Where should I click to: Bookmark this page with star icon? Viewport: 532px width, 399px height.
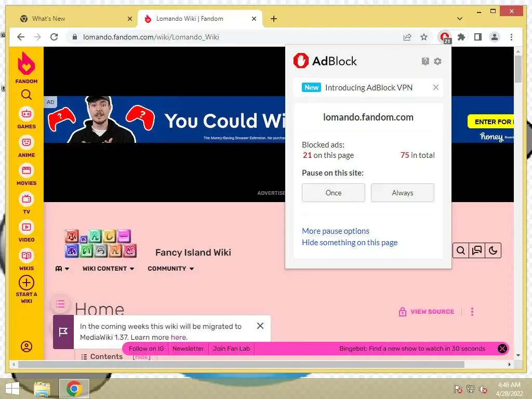pos(424,37)
